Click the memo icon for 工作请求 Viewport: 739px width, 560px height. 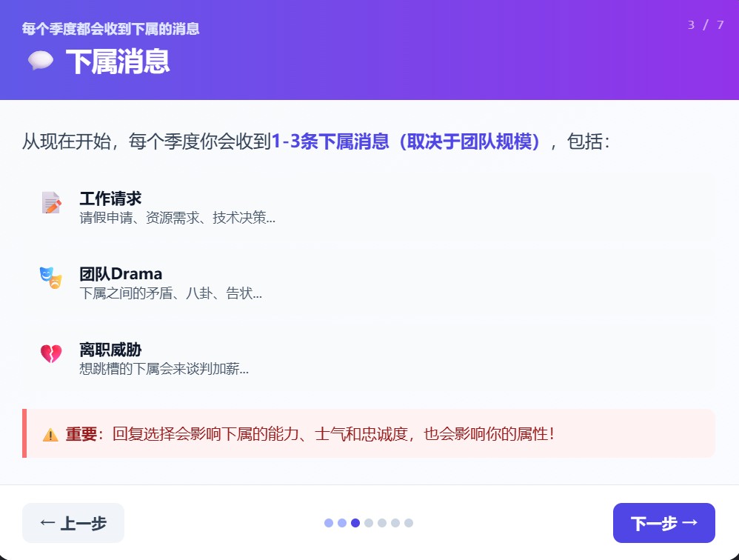pos(51,203)
